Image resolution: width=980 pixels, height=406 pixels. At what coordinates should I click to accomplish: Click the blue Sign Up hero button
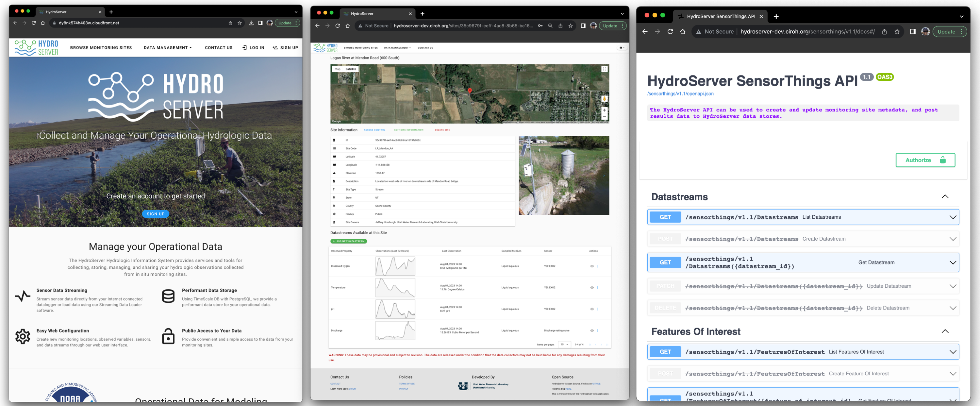click(156, 214)
